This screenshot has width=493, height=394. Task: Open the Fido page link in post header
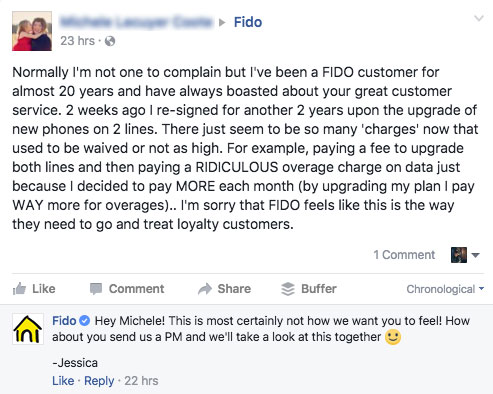248,22
